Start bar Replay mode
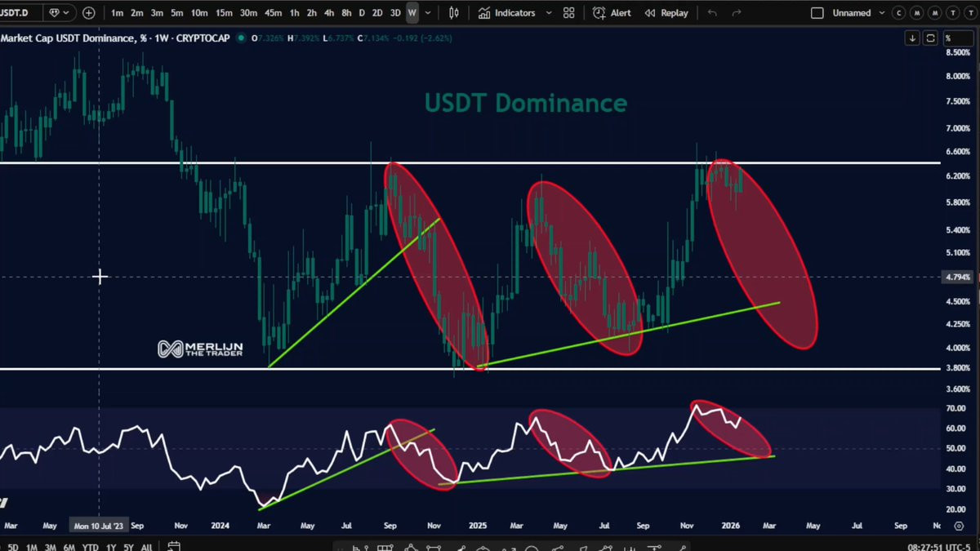Image resolution: width=980 pixels, height=551 pixels. (666, 13)
